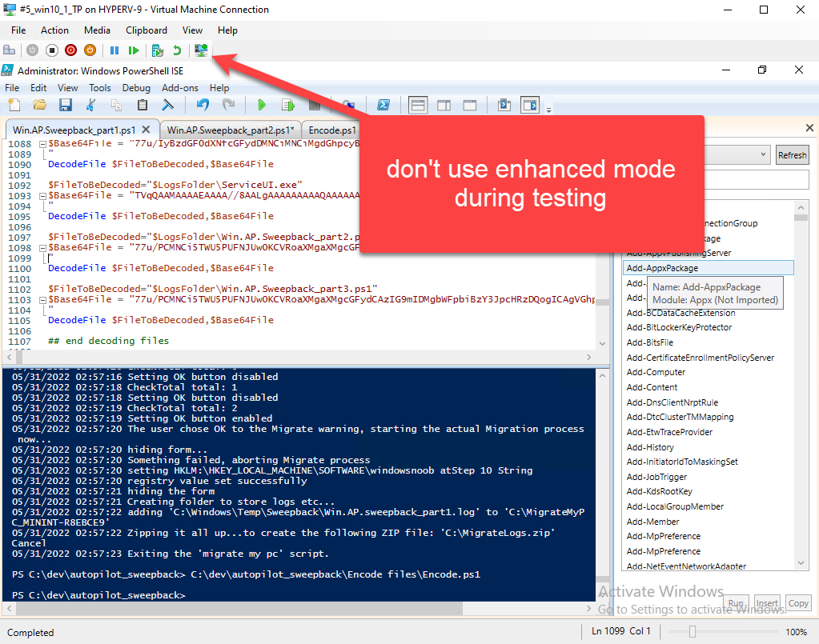
Task: Close the Commands add-on pane
Action: click(x=809, y=128)
